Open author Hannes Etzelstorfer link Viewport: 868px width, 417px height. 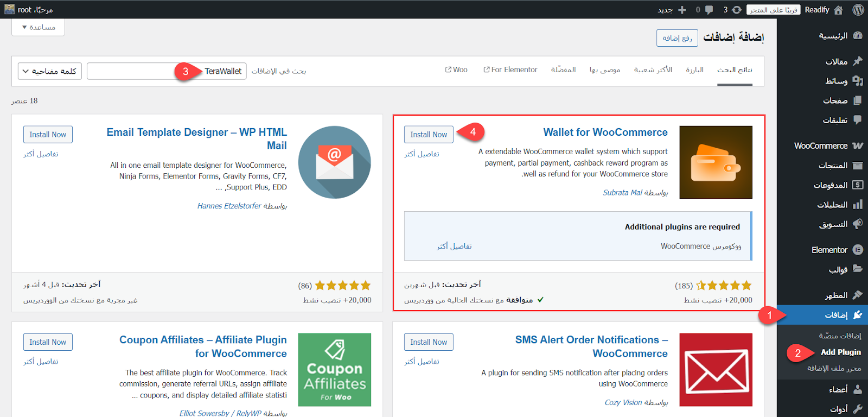[x=229, y=206]
